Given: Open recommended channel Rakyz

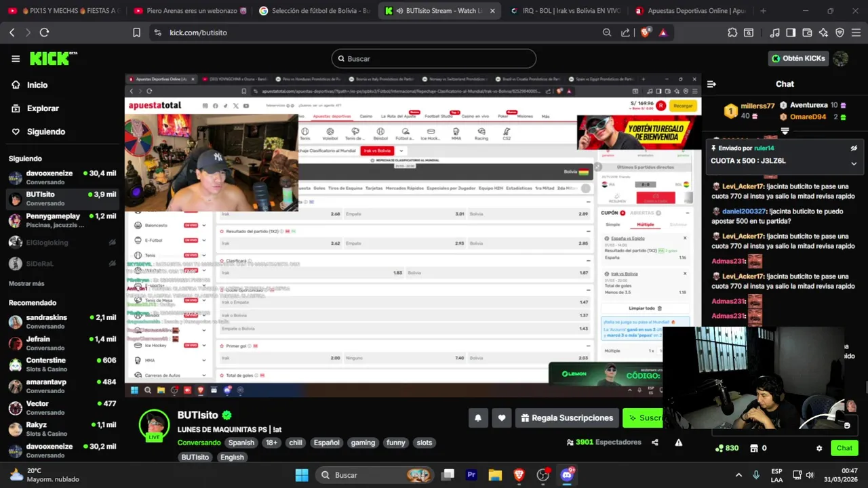Looking at the screenshot, I should pyautogui.click(x=61, y=429).
